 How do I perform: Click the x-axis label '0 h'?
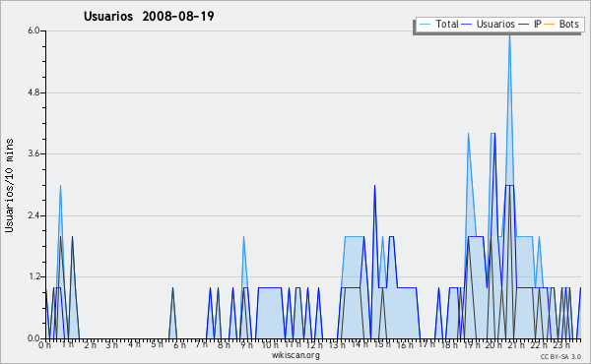click(44, 345)
